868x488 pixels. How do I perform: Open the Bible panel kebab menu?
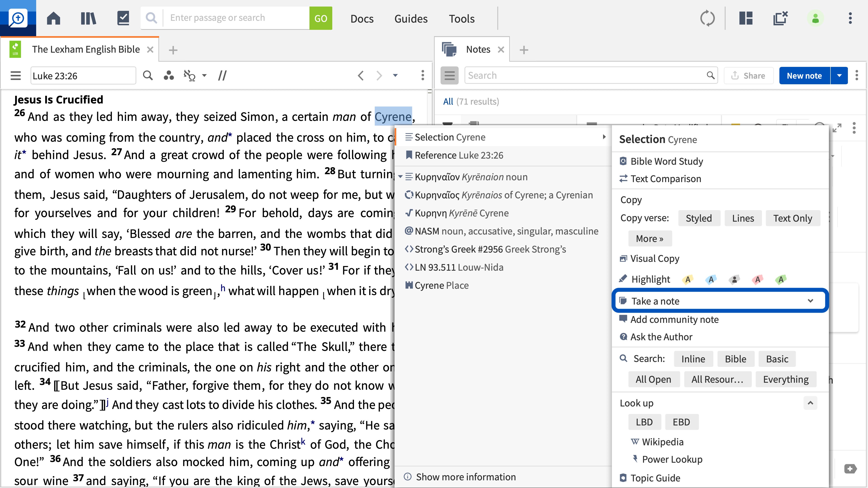[x=422, y=75]
